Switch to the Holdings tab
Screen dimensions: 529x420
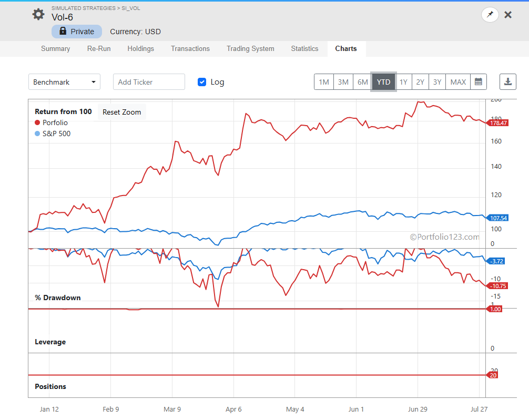coord(141,48)
